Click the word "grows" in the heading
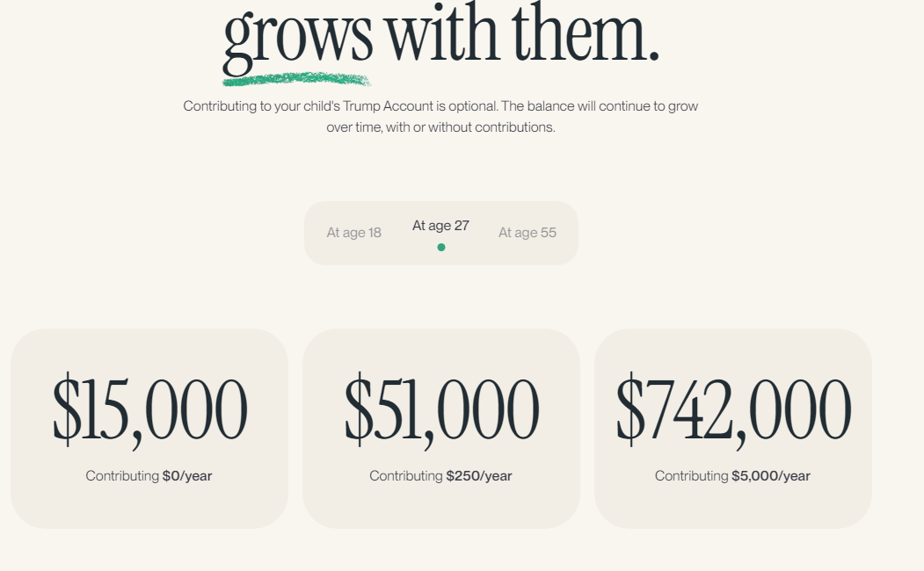924x571 pixels. point(298,35)
